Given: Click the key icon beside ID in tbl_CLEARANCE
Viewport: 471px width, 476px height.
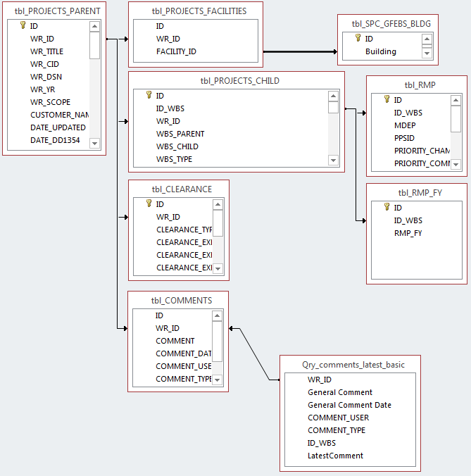Looking at the screenshot, I should click(149, 203).
